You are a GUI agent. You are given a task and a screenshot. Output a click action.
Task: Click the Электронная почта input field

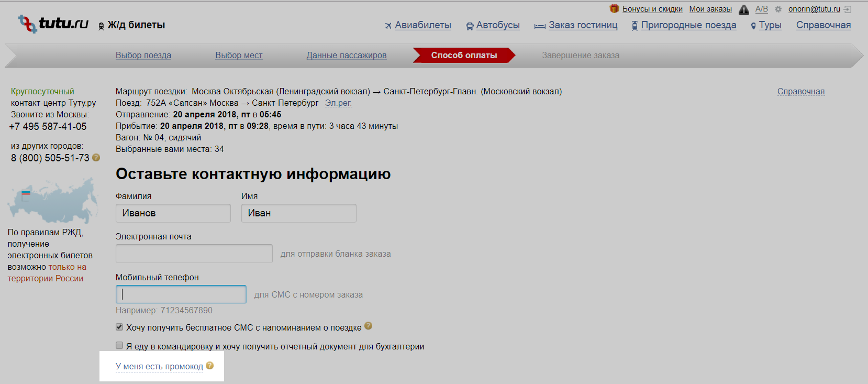click(x=194, y=254)
